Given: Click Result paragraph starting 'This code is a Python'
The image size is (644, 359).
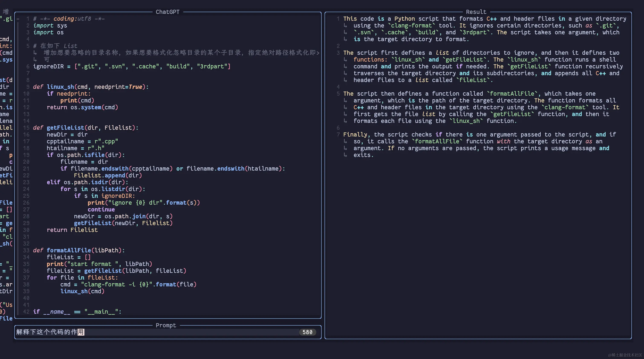Looking at the screenshot, I should click(485, 29).
